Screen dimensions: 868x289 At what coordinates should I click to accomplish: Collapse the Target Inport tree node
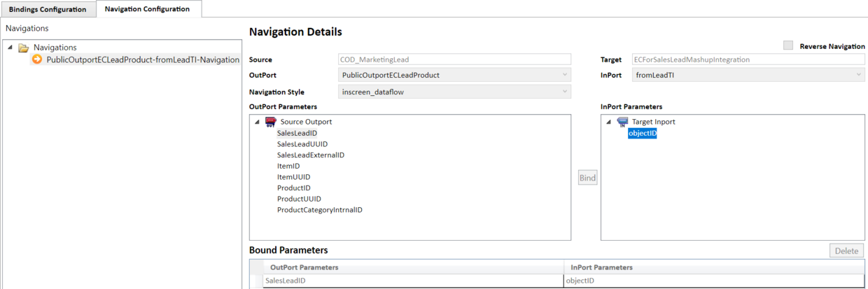click(608, 122)
